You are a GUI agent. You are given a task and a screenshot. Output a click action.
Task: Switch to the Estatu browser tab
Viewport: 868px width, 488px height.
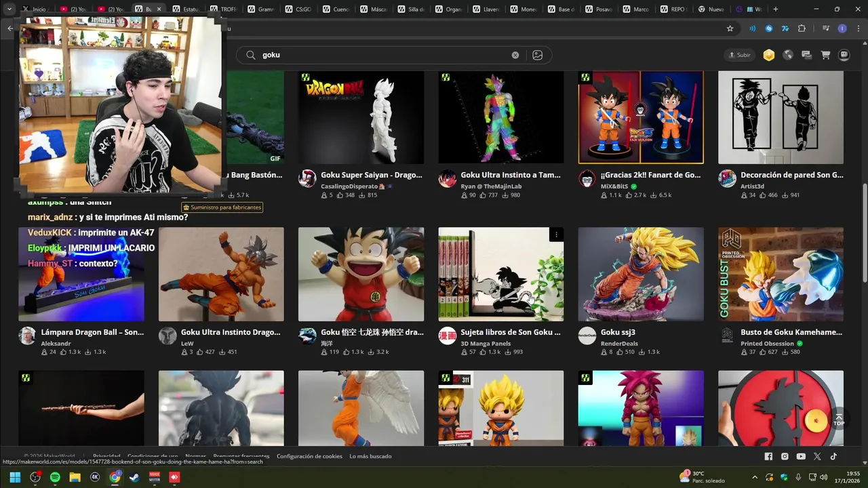[184, 9]
